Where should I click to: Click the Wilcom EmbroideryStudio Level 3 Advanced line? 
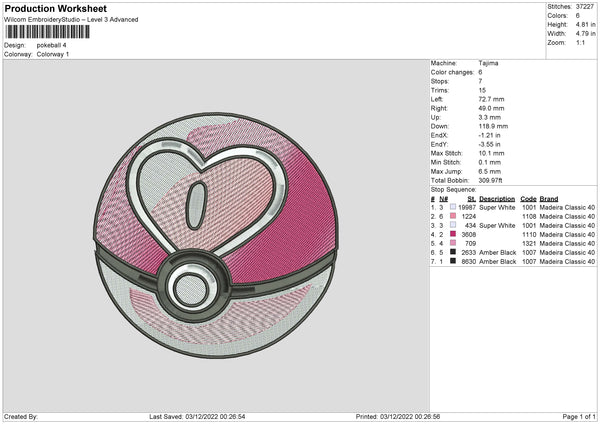pyautogui.click(x=71, y=20)
